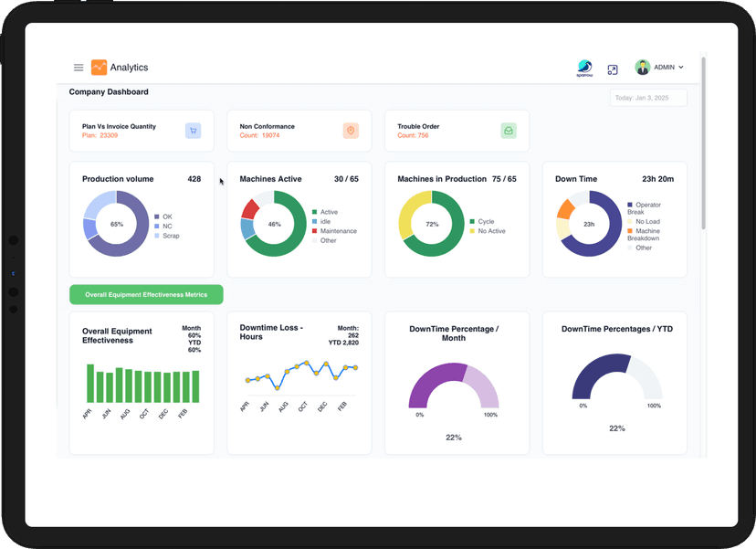Switch to the Company Dashboard section
This screenshot has height=549, width=756.
[108, 91]
